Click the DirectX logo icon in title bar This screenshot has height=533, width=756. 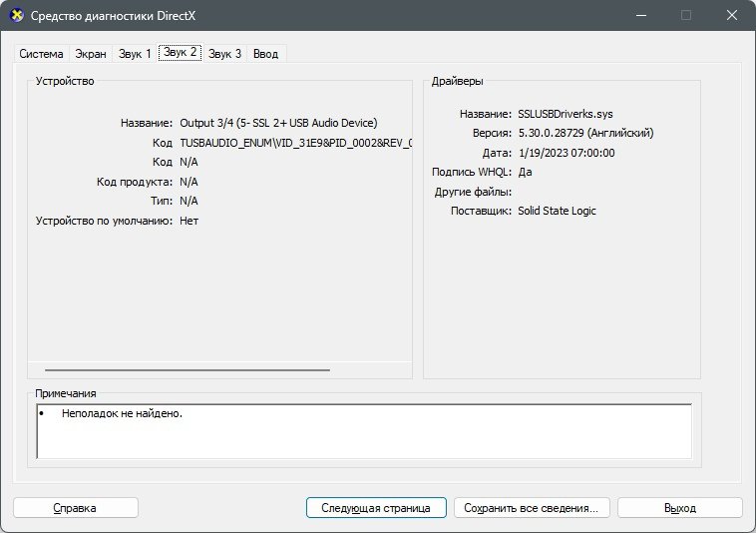pyautogui.click(x=16, y=15)
